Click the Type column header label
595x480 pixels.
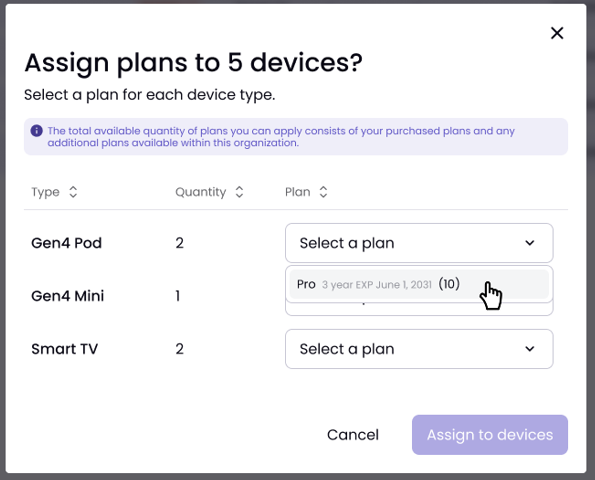45,192
